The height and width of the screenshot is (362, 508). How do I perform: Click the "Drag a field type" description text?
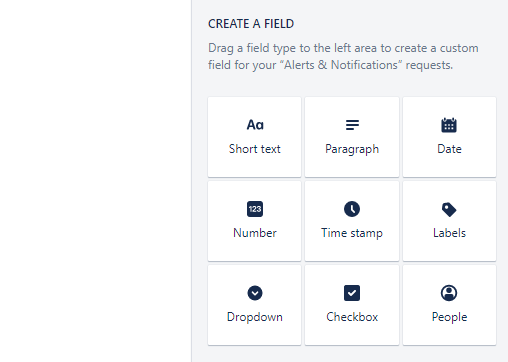click(x=343, y=56)
